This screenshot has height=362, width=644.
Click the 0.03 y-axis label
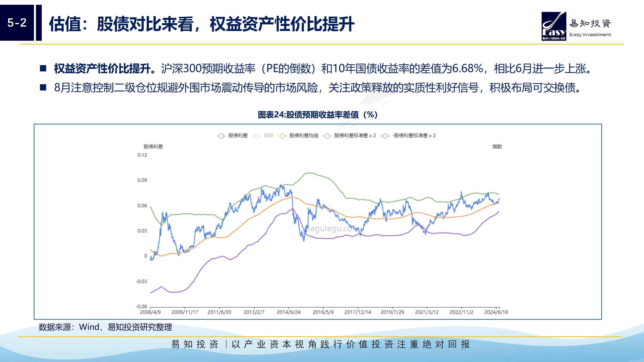click(x=142, y=231)
